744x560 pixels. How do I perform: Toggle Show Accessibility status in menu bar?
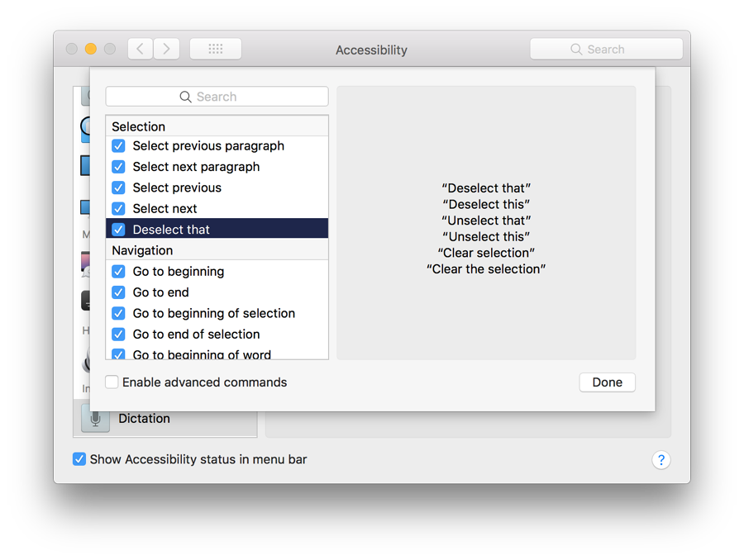[79, 459]
